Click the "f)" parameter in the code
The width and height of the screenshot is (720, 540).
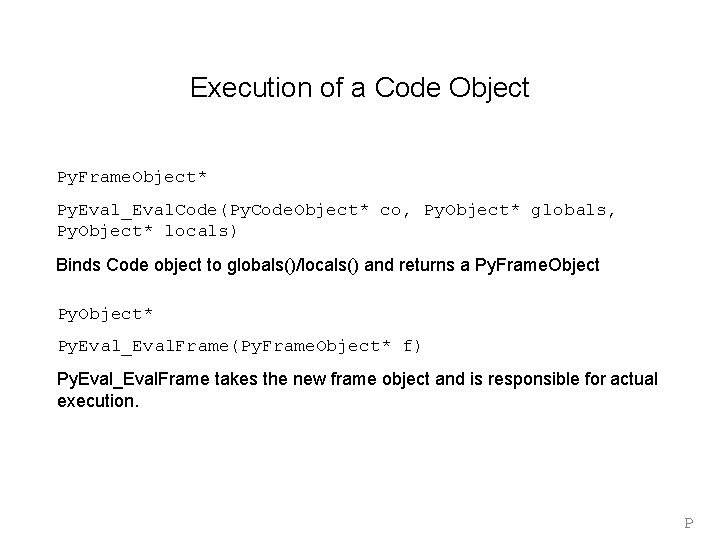pos(412,346)
